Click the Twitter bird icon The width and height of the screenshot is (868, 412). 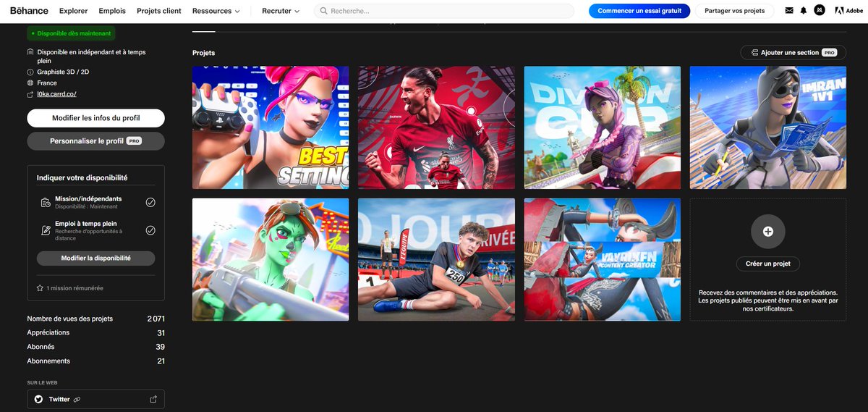pos(38,399)
